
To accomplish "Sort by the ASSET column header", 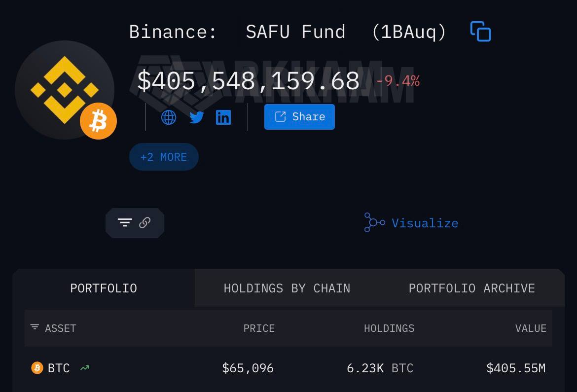I will tap(60, 328).
